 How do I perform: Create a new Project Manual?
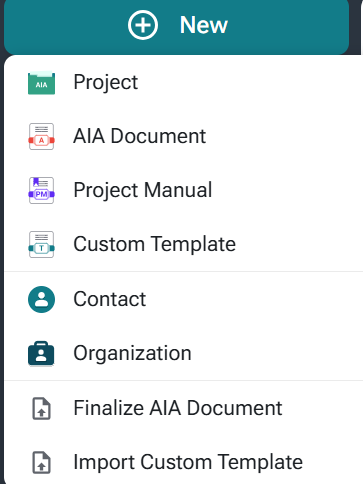point(183,190)
